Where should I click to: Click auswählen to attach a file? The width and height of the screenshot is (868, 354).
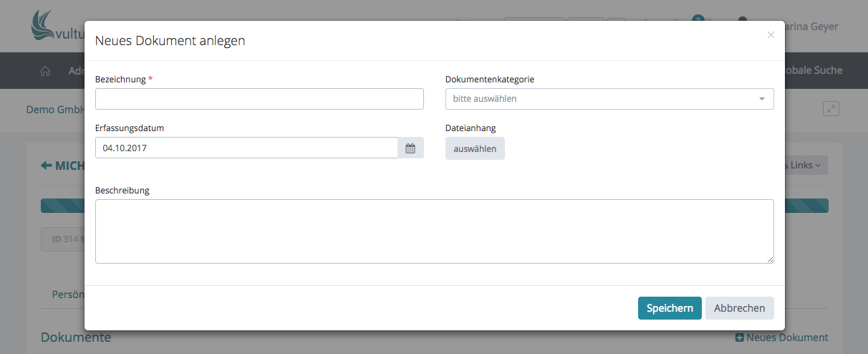(475, 148)
